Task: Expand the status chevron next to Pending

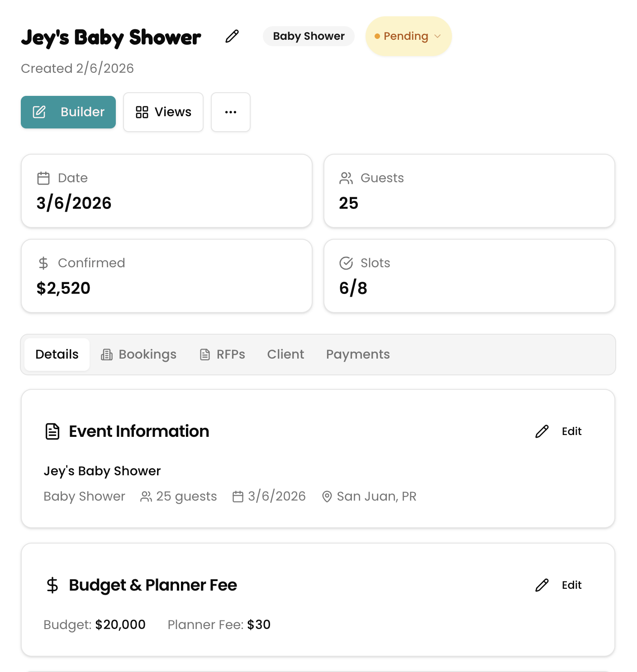Action: pyautogui.click(x=437, y=37)
